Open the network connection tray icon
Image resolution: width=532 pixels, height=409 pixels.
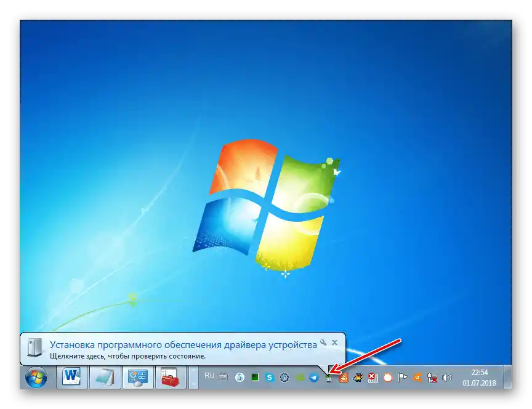432,378
